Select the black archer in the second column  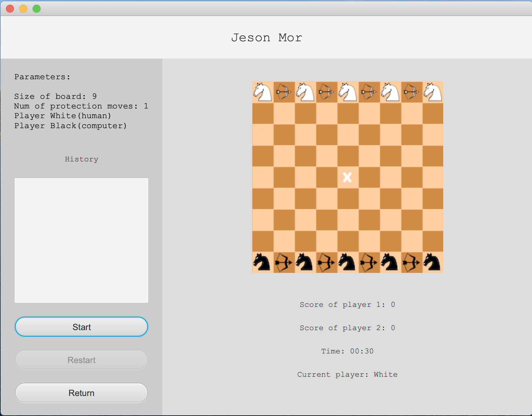pyautogui.click(x=284, y=262)
